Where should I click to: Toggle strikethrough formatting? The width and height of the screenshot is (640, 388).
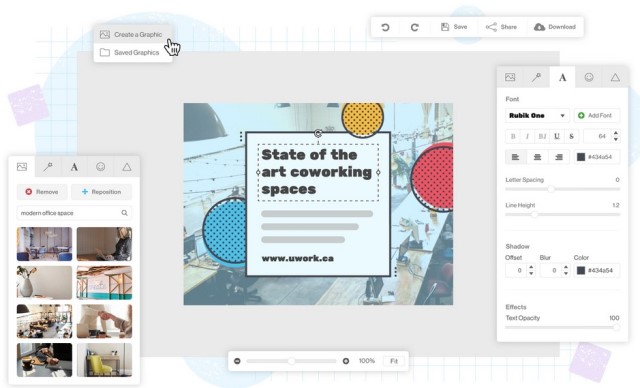tap(571, 136)
